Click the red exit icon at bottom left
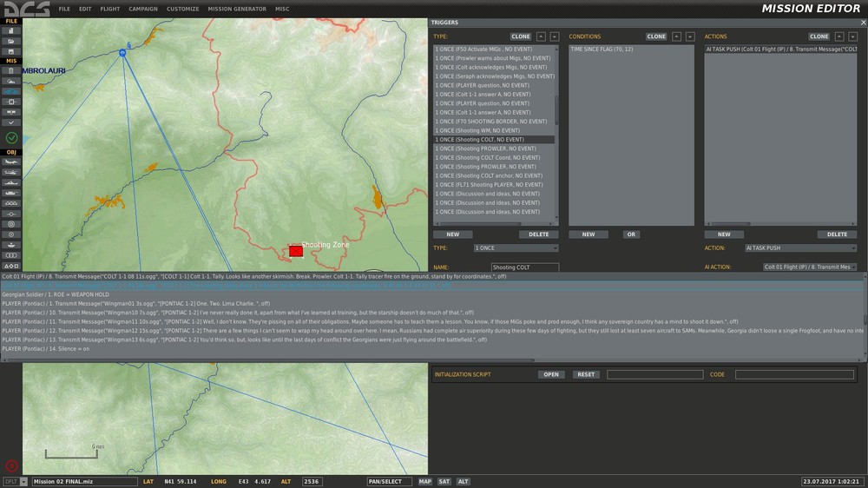 11,465
